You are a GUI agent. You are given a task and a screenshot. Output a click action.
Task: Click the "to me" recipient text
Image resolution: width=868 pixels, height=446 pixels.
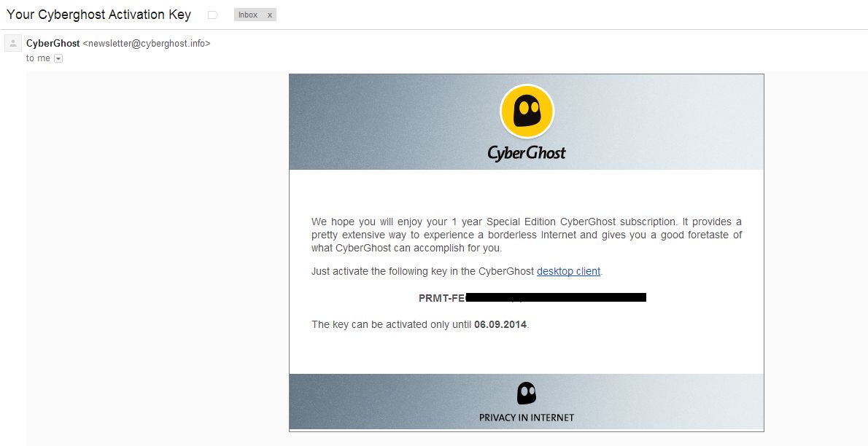38,58
